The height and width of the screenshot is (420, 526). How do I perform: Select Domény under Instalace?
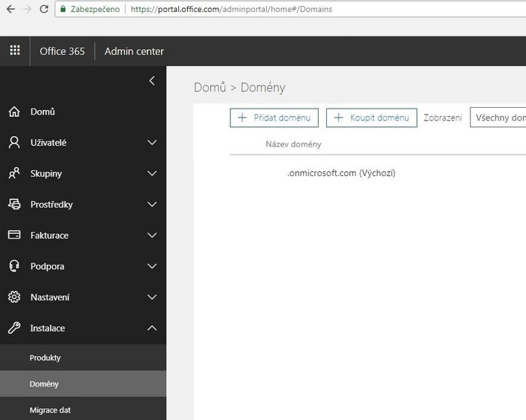(83, 384)
